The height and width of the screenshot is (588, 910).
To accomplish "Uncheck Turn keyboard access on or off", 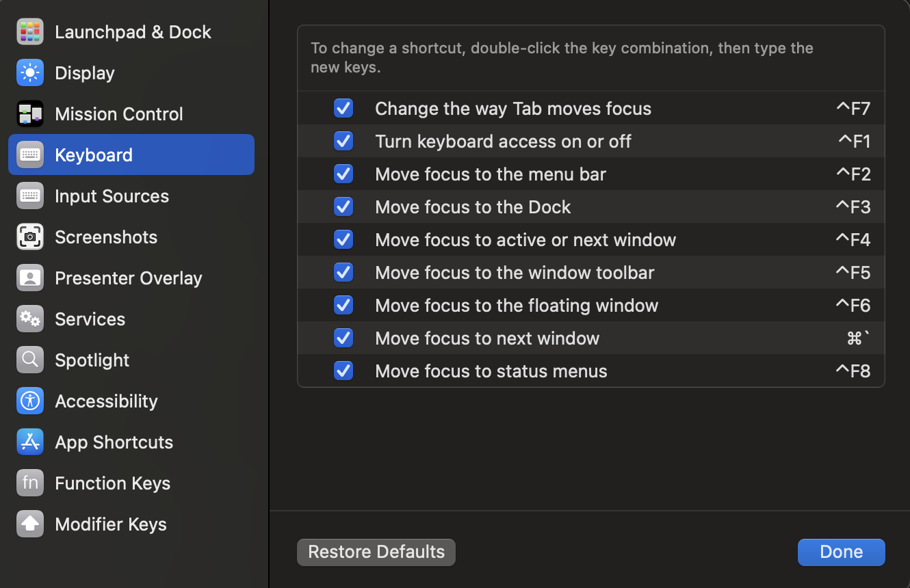I will (343, 142).
